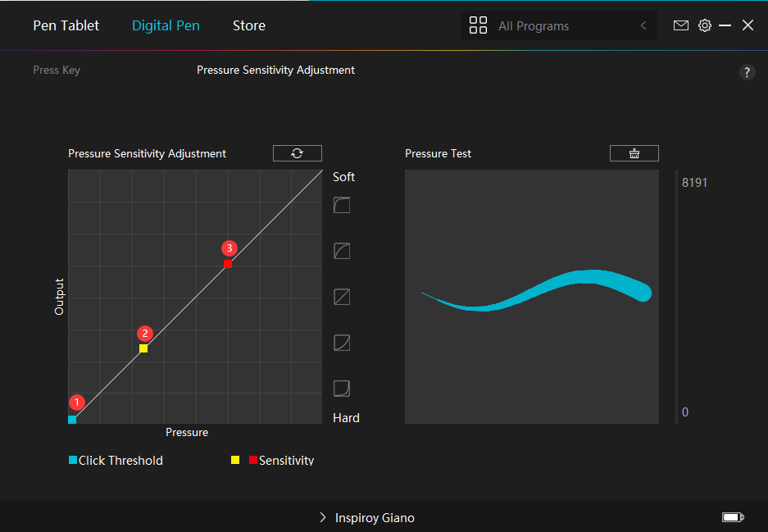Select the linear pressure curve preset
This screenshot has height=532, width=768.
[x=342, y=297]
